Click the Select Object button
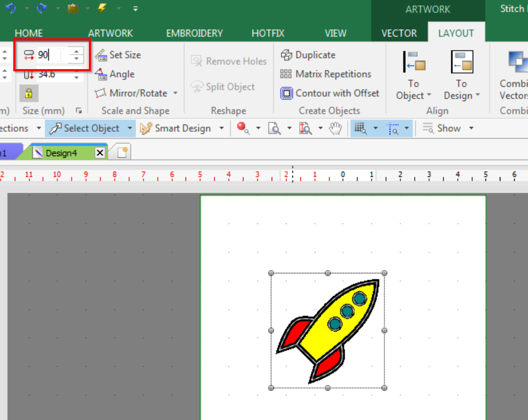This screenshot has height=420, width=528. point(85,128)
